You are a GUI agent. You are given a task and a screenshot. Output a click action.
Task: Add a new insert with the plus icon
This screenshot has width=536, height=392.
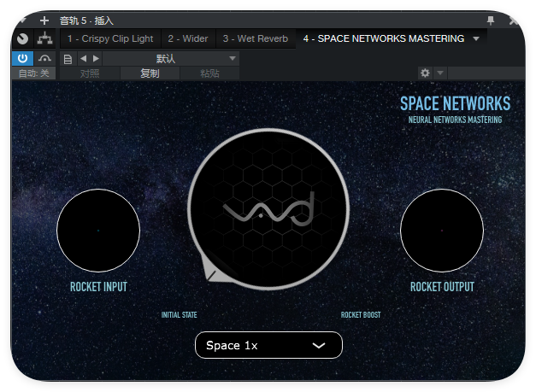point(44,20)
